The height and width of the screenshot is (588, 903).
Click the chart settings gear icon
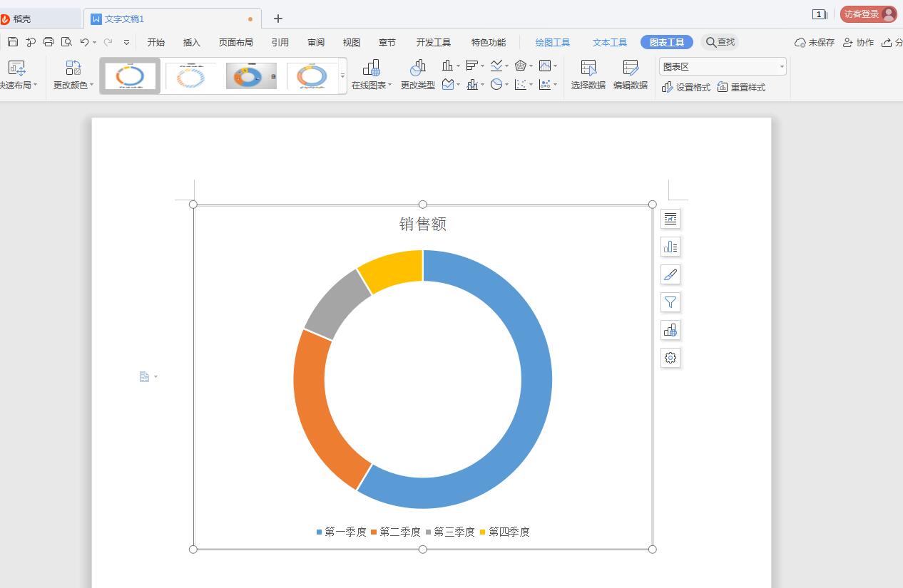[670, 358]
